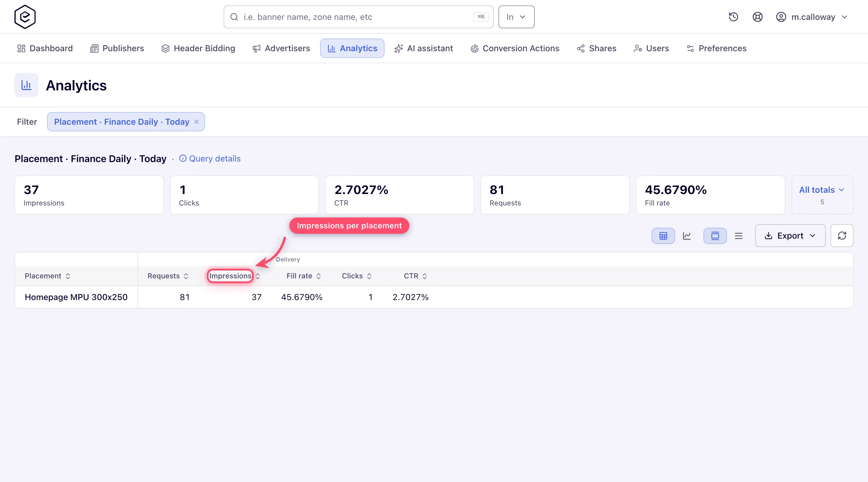Click the refresh data icon
The height and width of the screenshot is (482, 868).
pos(842,236)
